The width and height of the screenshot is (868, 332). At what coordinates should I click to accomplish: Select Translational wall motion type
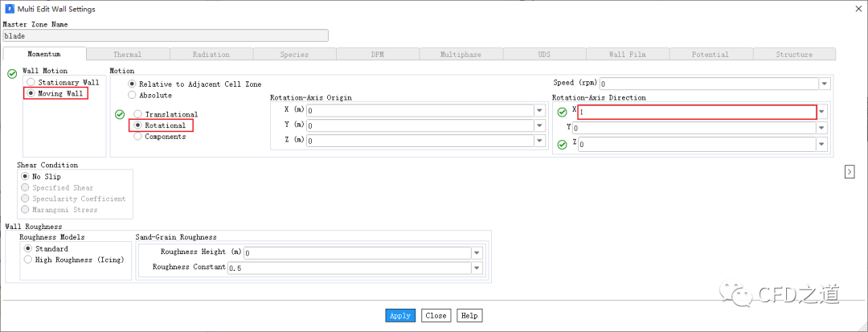pyautogui.click(x=139, y=115)
